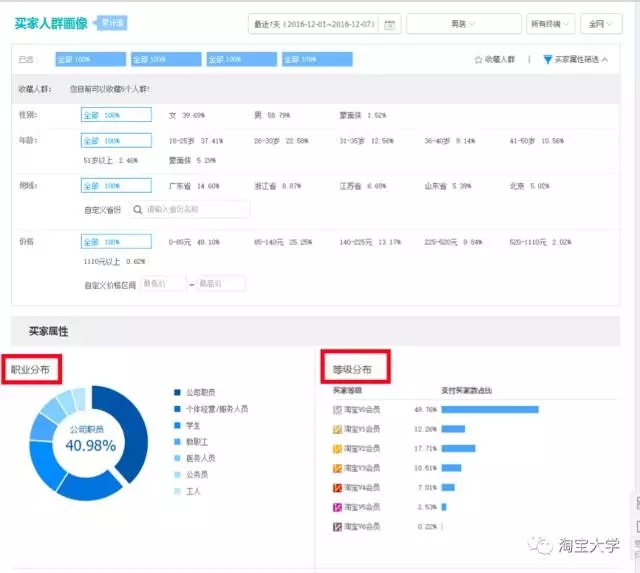Image resolution: width=640 pixels, height=573 pixels.
Task: Select the 山东省 region option
Action: pyautogui.click(x=448, y=186)
